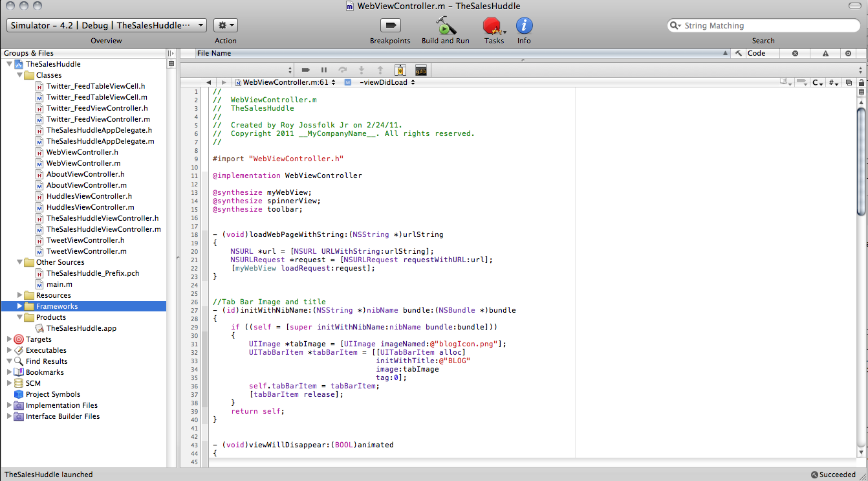
Task: Click line 31 in the editor gutter
Action: tap(195, 344)
